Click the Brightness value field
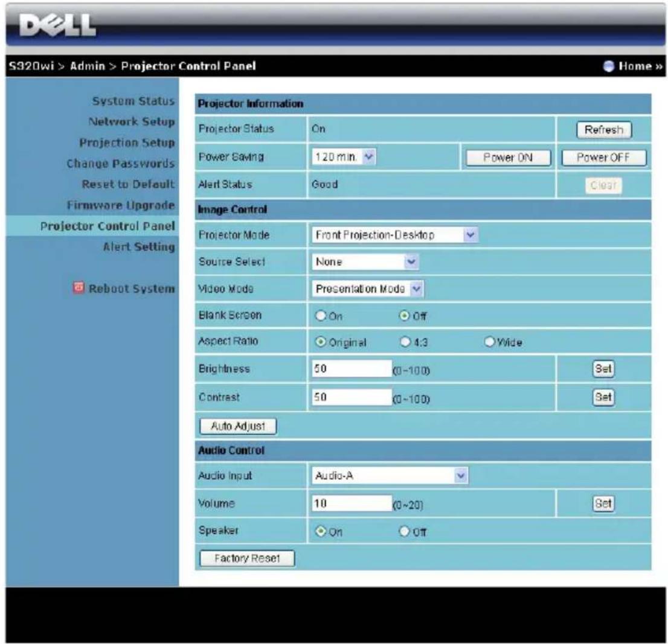668x644 pixels. (x=352, y=369)
